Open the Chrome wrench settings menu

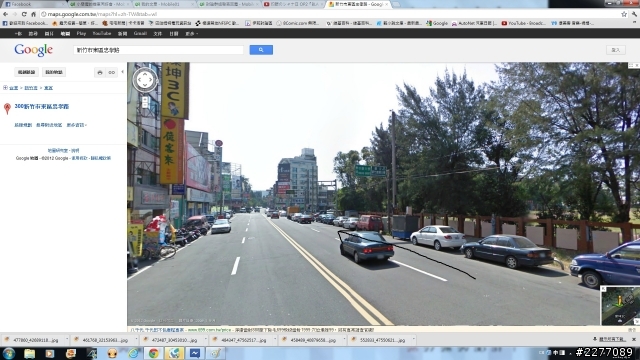pyautogui.click(x=635, y=14)
